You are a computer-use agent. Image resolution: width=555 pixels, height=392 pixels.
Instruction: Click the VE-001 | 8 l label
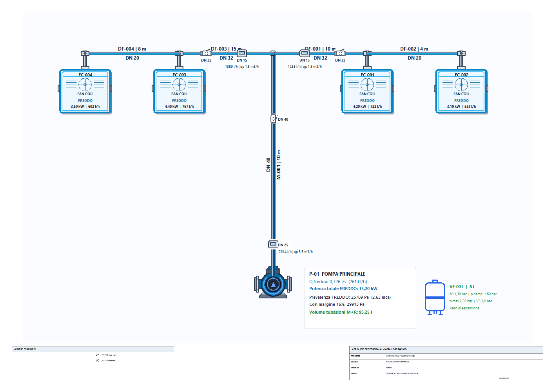click(x=462, y=287)
